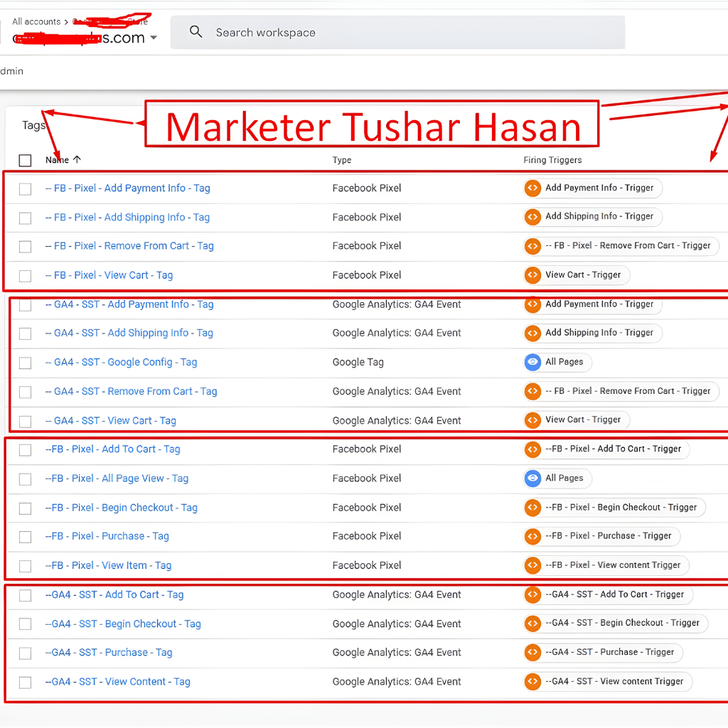Click the icon on FB Pixel Remove From Cart trigger

click(x=532, y=246)
